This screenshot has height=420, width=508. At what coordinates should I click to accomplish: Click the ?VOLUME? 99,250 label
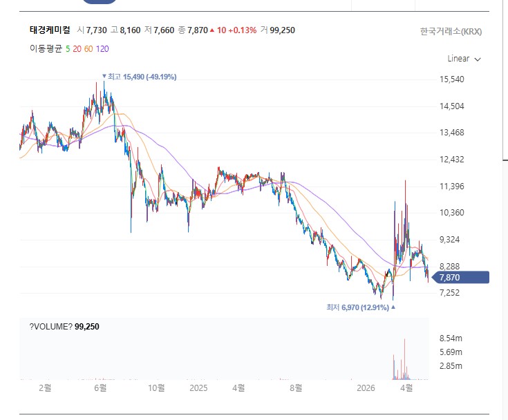64,327
